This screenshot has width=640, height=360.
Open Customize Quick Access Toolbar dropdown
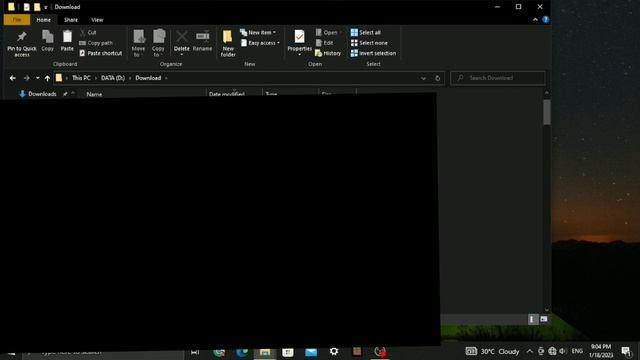(x=45, y=7)
